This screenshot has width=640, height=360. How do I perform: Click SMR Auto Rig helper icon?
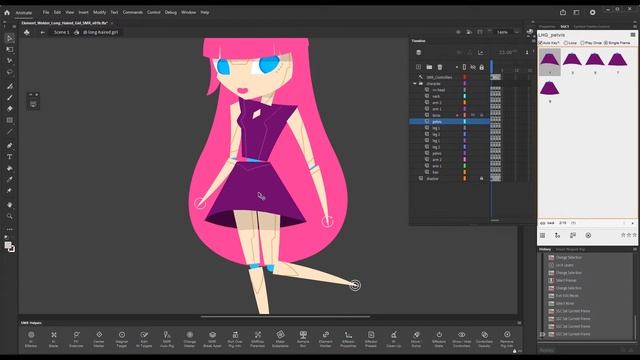(x=167, y=339)
